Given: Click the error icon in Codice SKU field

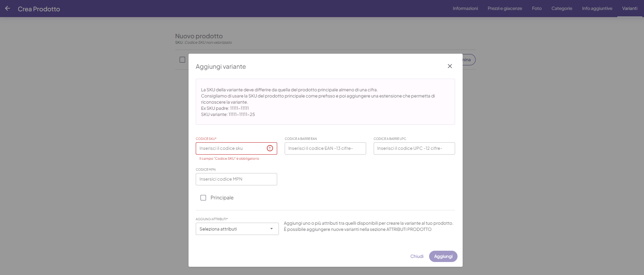Looking at the screenshot, I should click(270, 148).
